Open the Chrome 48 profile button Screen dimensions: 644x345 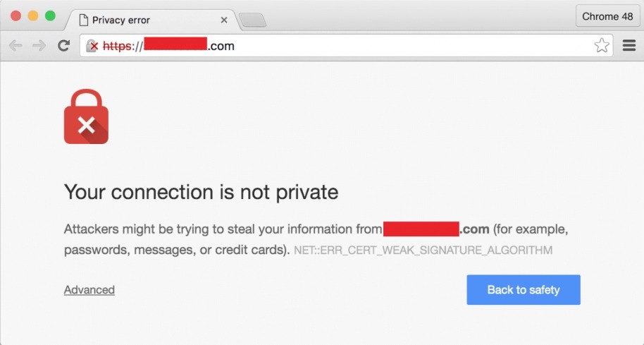[x=607, y=16]
